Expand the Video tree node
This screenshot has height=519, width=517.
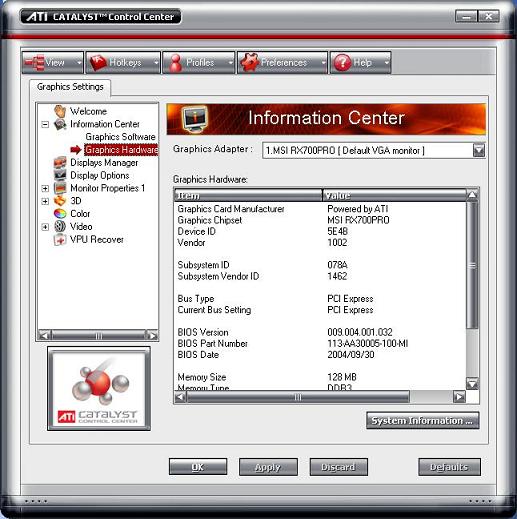click(x=45, y=227)
